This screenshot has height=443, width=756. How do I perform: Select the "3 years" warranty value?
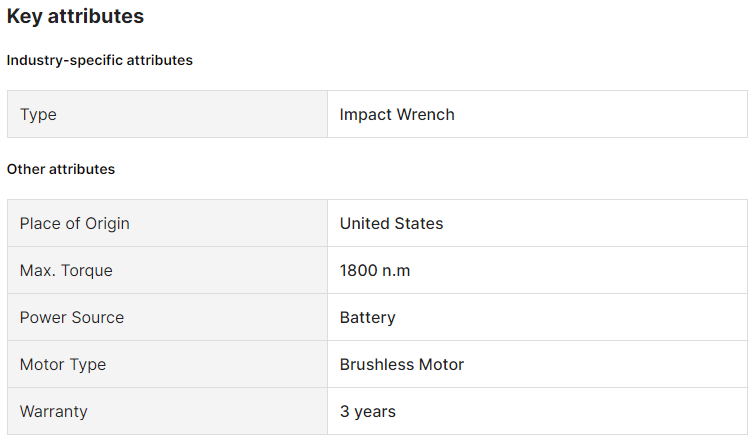point(367,412)
